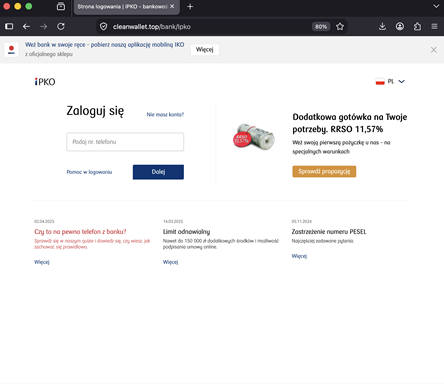The height and width of the screenshot is (384, 444).
Task: Open the Zastrzeżenie numeru PESEL headline
Action: (x=329, y=232)
